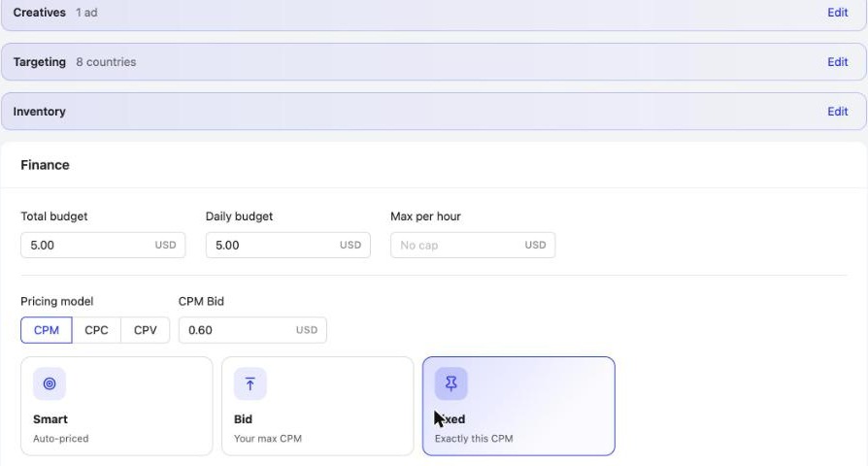Click the 'Exactly this CPM' text

point(474,438)
